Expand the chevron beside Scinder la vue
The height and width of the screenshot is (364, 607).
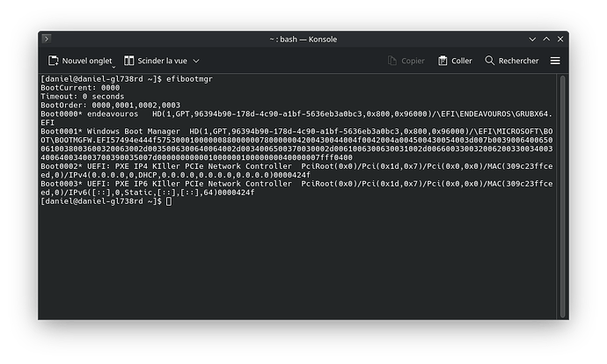196,61
